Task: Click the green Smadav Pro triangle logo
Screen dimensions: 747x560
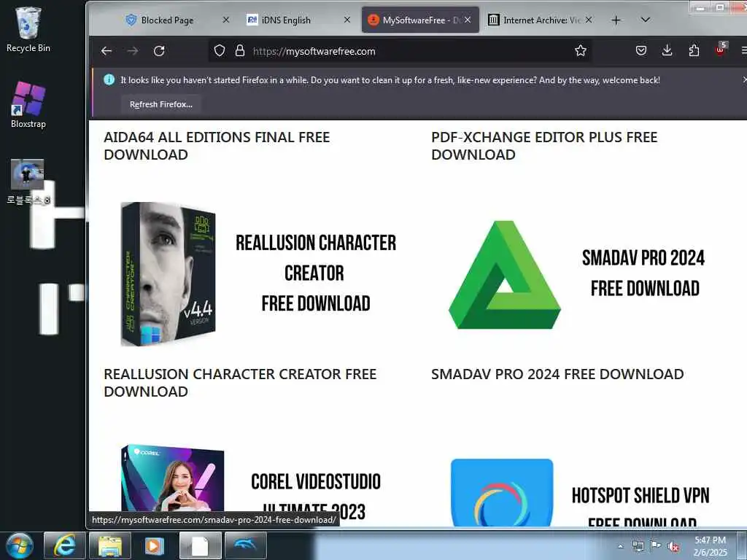Action: pyautogui.click(x=505, y=275)
